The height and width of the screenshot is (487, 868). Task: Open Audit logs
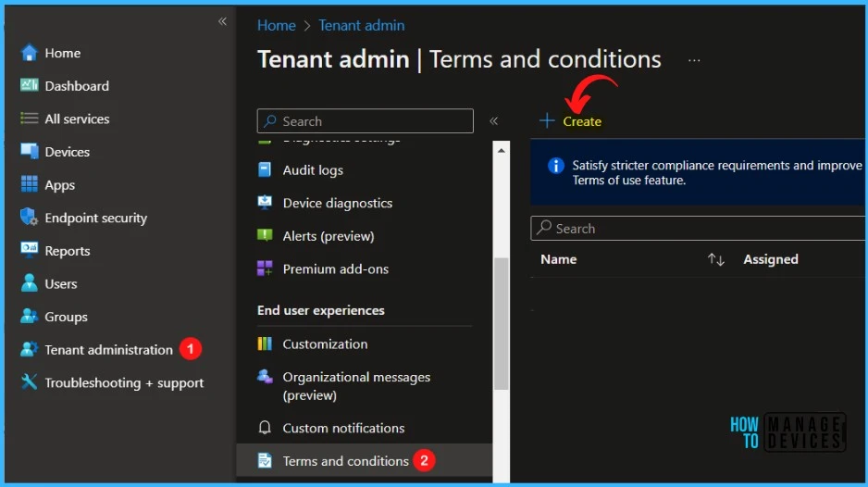313,170
